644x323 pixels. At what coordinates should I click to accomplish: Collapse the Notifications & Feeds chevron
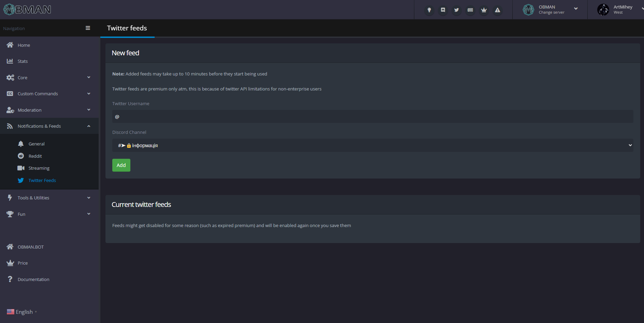tap(89, 126)
